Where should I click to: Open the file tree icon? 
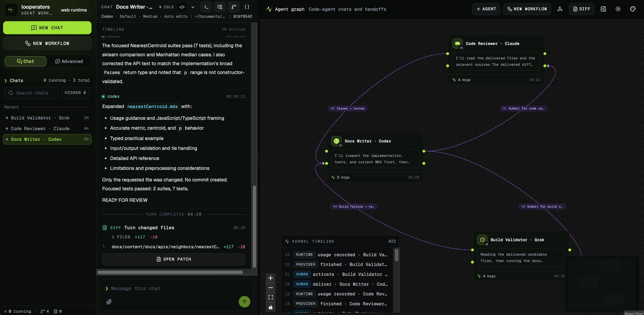click(x=220, y=7)
